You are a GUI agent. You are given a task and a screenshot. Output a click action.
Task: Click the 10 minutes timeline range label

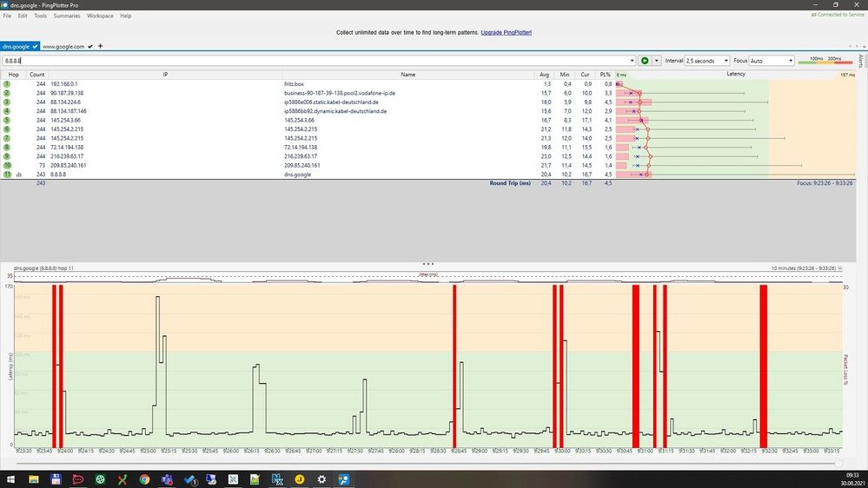pyautogui.click(x=803, y=267)
